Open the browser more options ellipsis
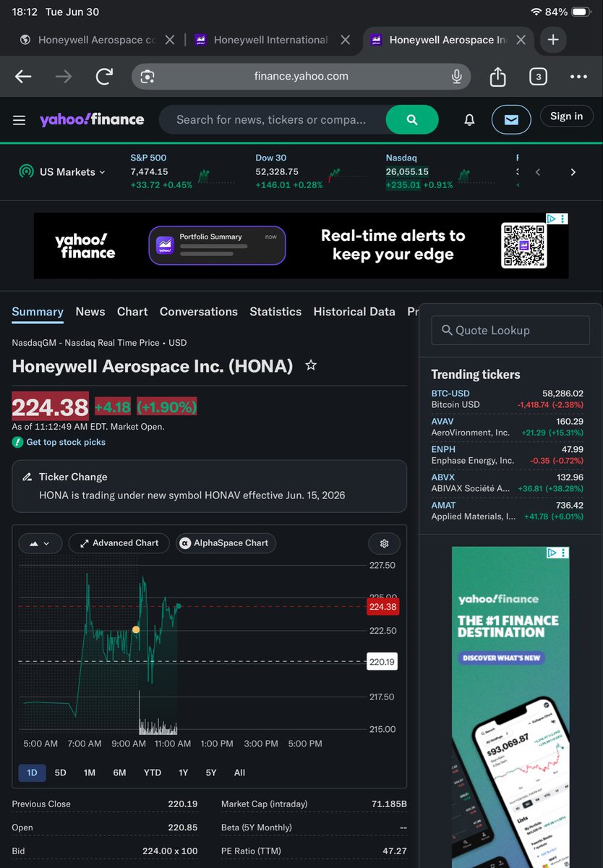 [578, 77]
